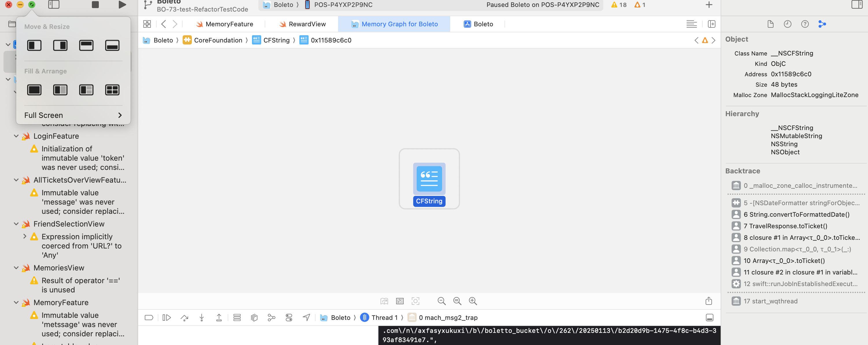Collapse the LoginFeature group
The height and width of the screenshot is (345, 868).
16,136
